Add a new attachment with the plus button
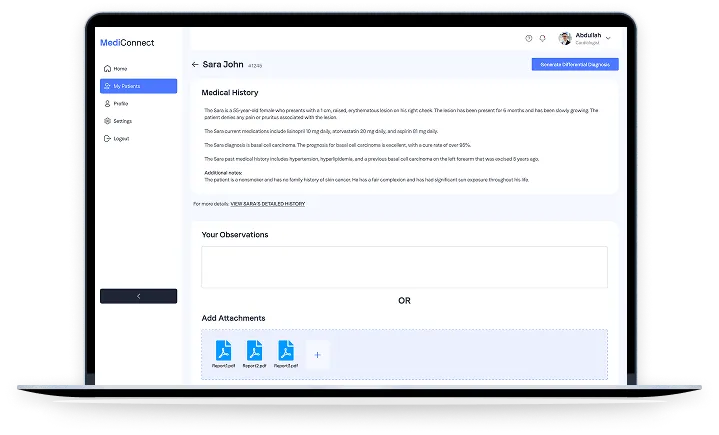 click(x=317, y=355)
